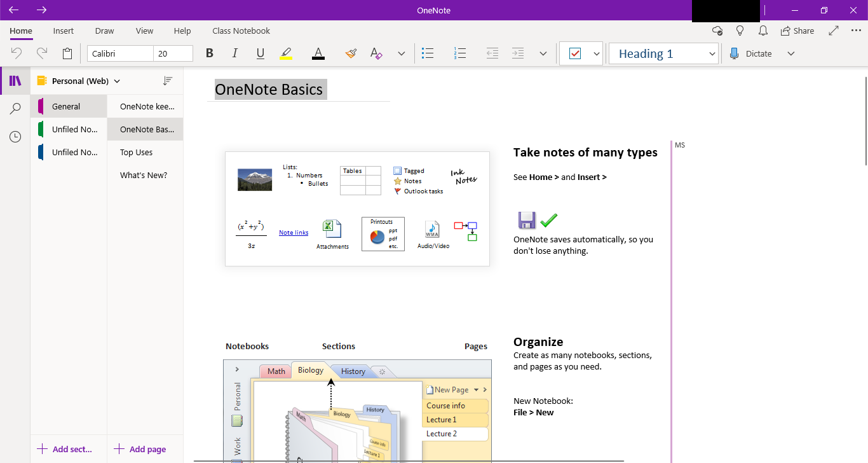The height and width of the screenshot is (463, 868).
Task: Expand more font formatting options chevron
Action: pos(402,53)
